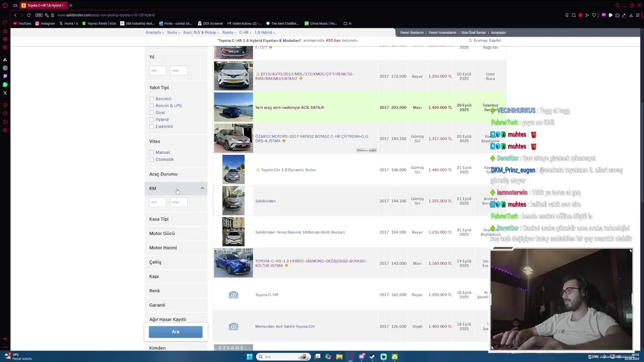Tick the Otomatik transmission checkbox

click(151, 159)
